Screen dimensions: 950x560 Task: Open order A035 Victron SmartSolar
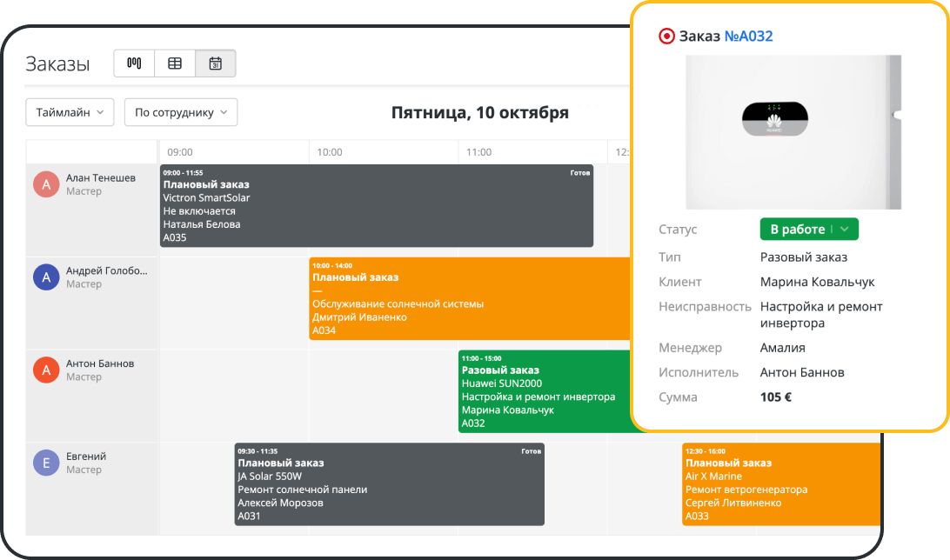point(376,206)
